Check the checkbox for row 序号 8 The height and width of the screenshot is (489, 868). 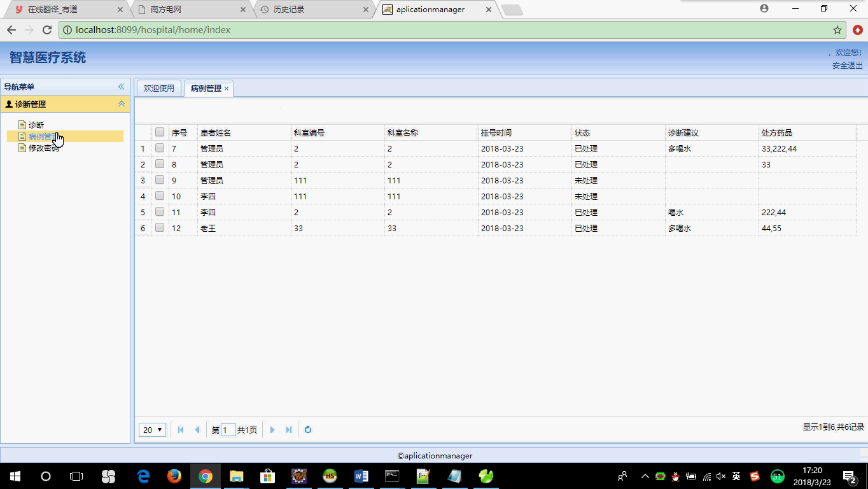click(x=160, y=164)
